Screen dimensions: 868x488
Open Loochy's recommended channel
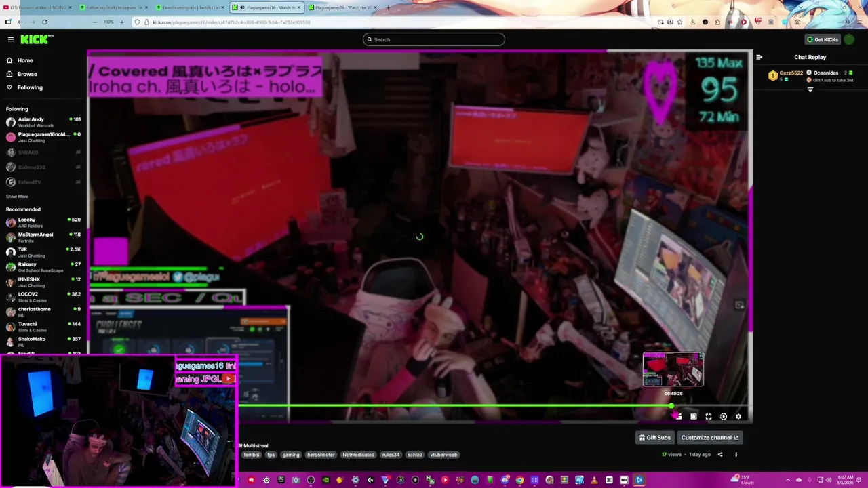coord(43,222)
